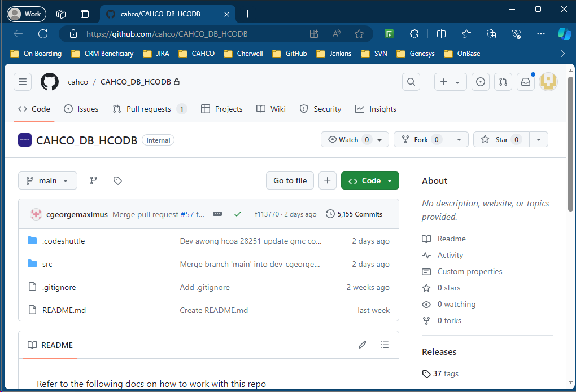
Task: Open the Copilot icon in Edge
Action: pos(564,34)
